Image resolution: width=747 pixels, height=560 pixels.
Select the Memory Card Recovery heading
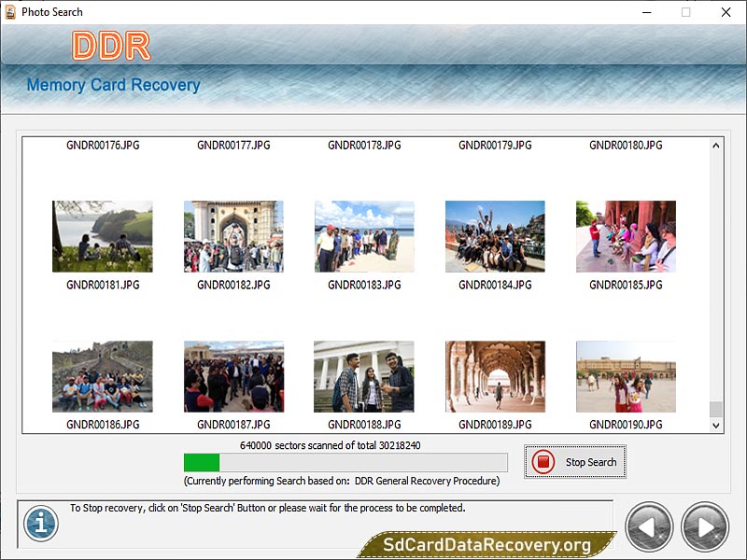(x=114, y=85)
